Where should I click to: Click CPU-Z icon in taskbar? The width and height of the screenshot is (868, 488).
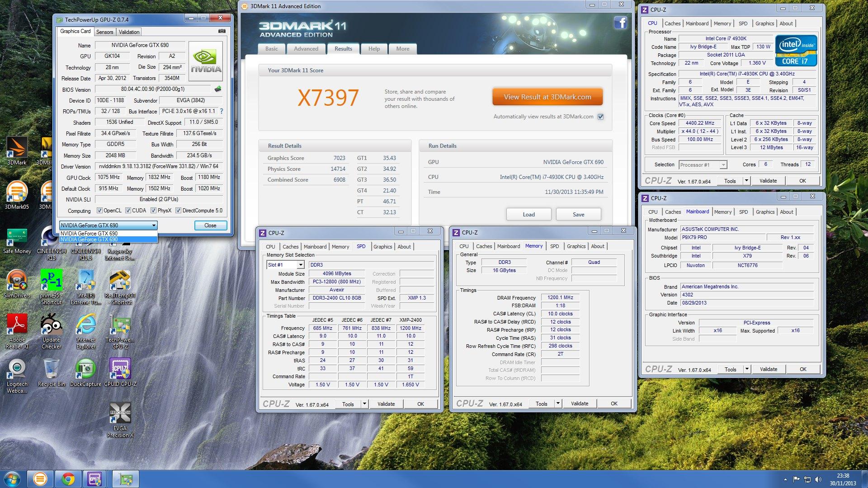tap(94, 479)
